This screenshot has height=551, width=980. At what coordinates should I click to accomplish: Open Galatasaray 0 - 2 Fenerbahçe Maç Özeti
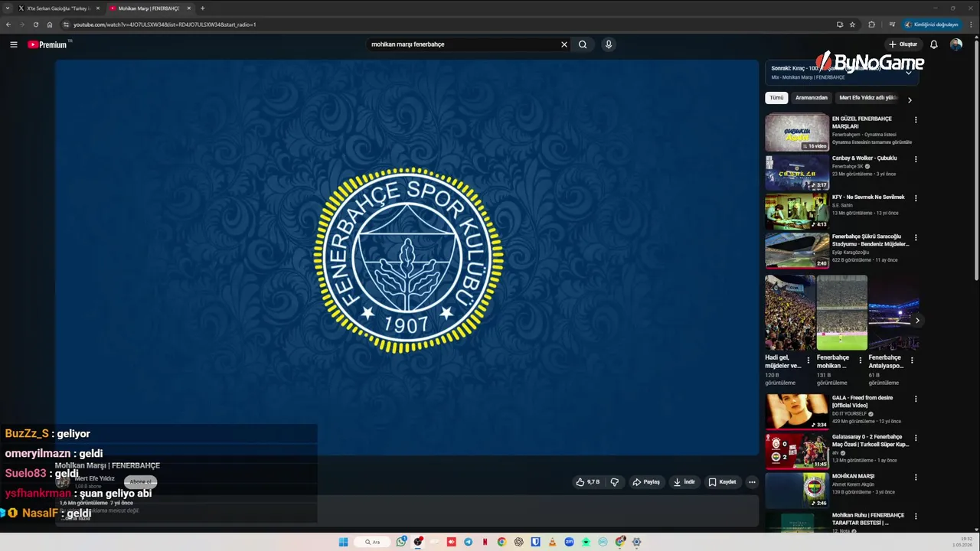(797, 451)
